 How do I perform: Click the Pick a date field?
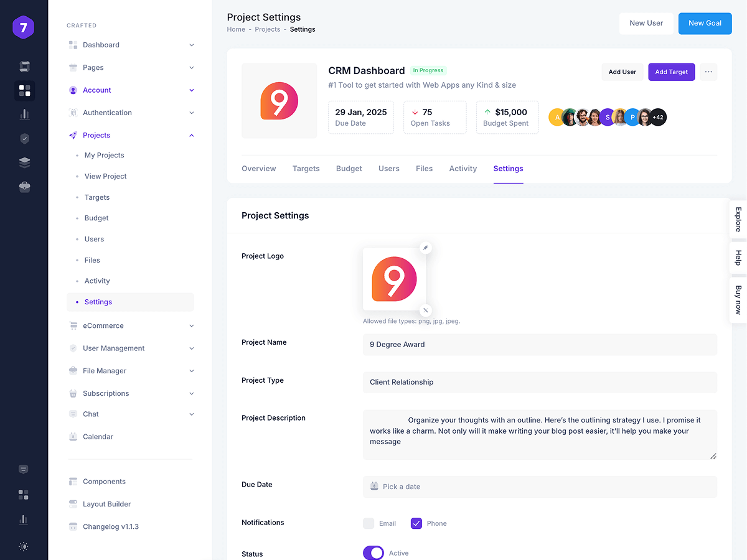(x=539, y=487)
